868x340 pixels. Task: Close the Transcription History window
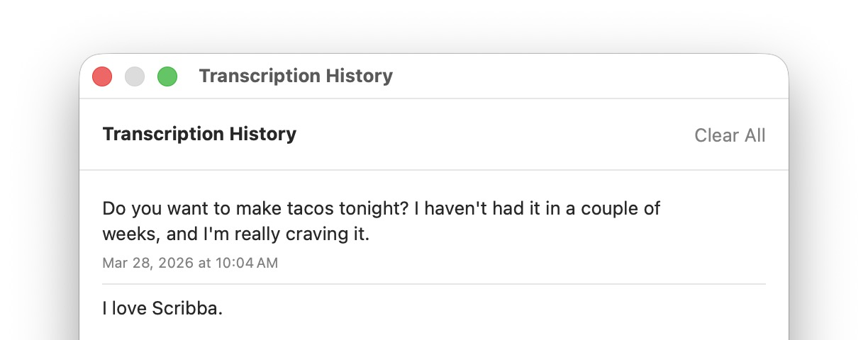(102, 76)
